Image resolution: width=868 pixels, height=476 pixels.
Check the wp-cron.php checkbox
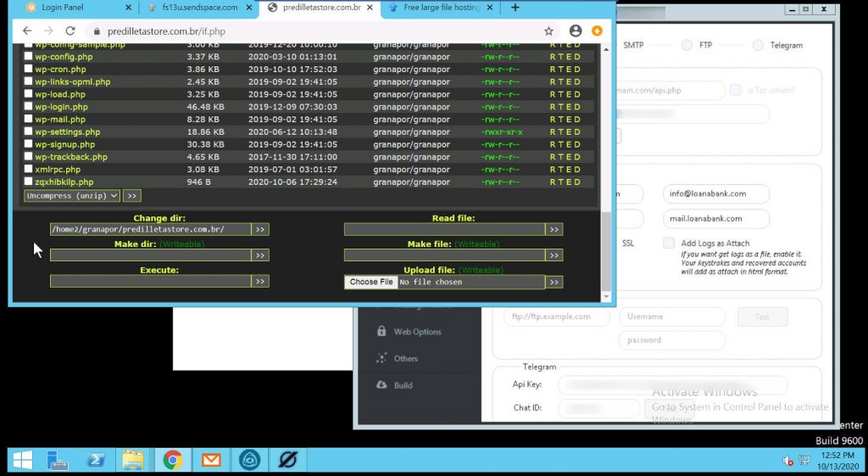pyautogui.click(x=28, y=70)
